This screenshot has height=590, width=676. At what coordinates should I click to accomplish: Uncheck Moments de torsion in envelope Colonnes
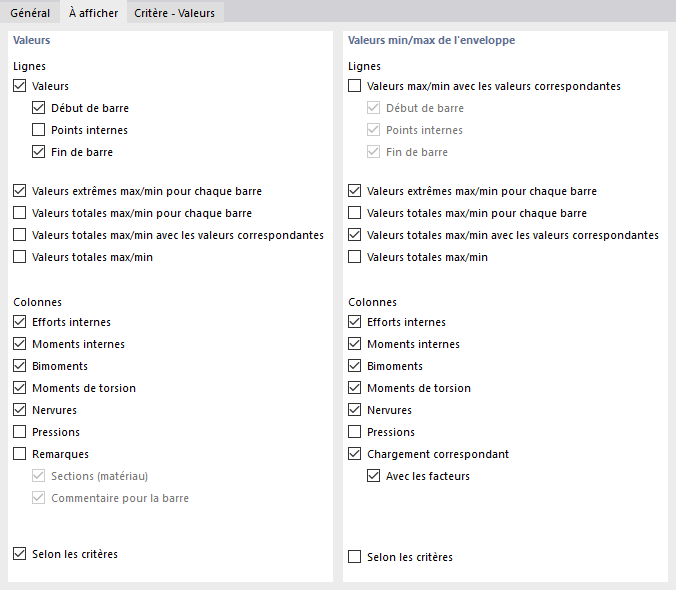(355, 388)
